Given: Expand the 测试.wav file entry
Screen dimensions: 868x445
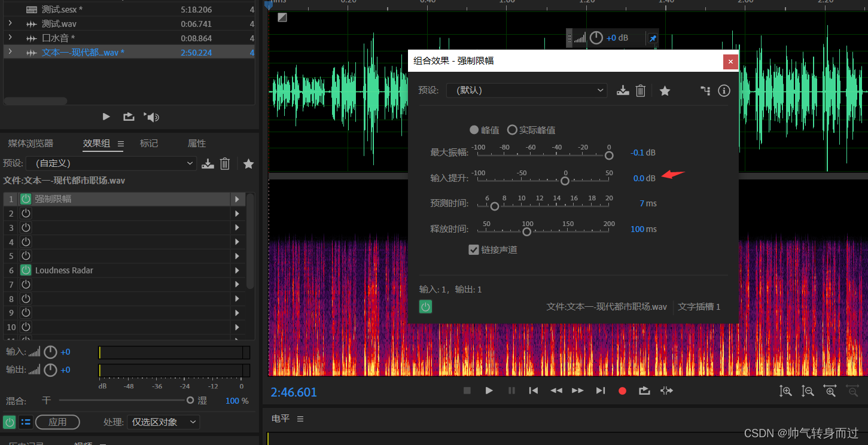Looking at the screenshot, I should coord(10,24).
